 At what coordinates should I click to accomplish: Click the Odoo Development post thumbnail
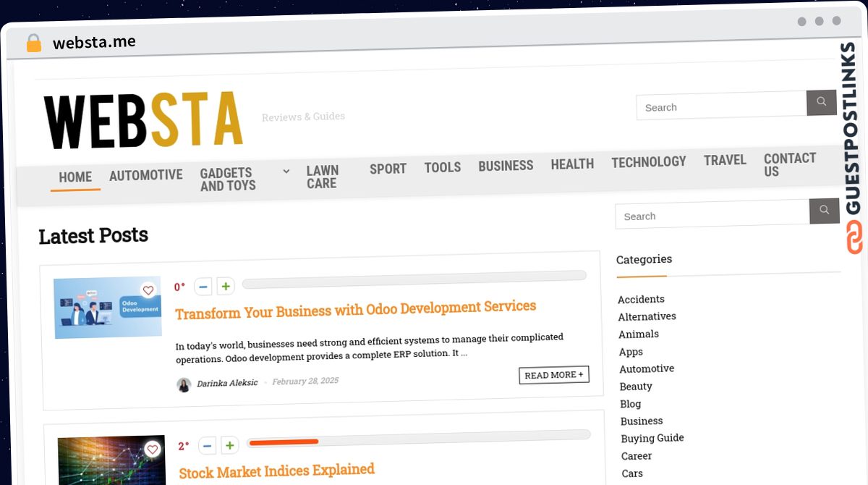coord(107,307)
